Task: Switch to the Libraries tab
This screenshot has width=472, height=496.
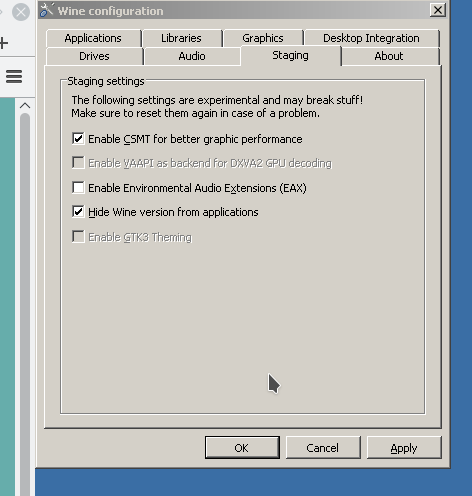Action: (182, 38)
